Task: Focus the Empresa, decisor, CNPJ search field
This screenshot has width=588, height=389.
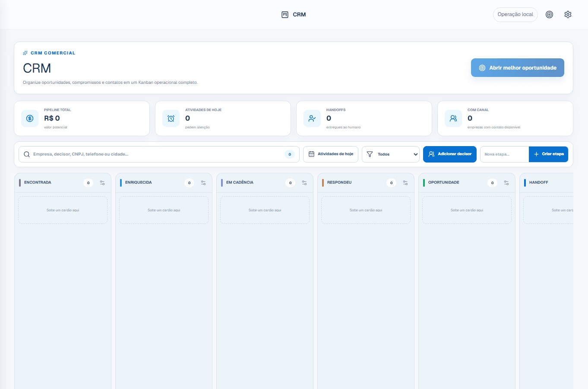Action: tap(159, 154)
